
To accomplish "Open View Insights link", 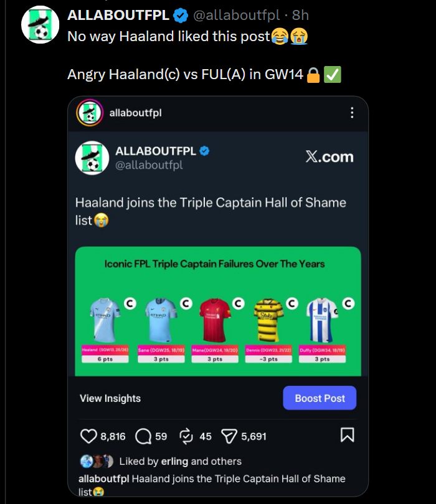I will click(110, 398).
